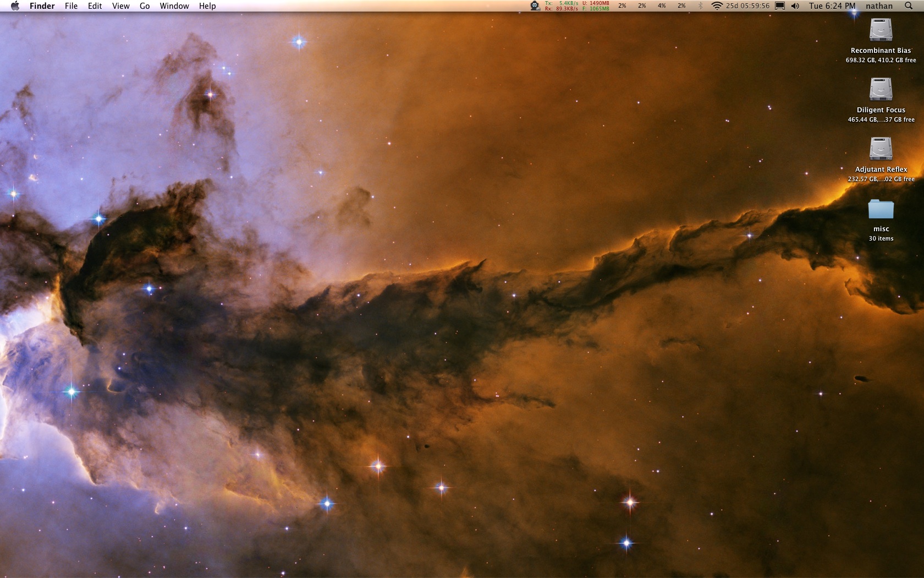This screenshot has width=924, height=578.
Task: Click the Diligent Focus label
Action: click(881, 110)
